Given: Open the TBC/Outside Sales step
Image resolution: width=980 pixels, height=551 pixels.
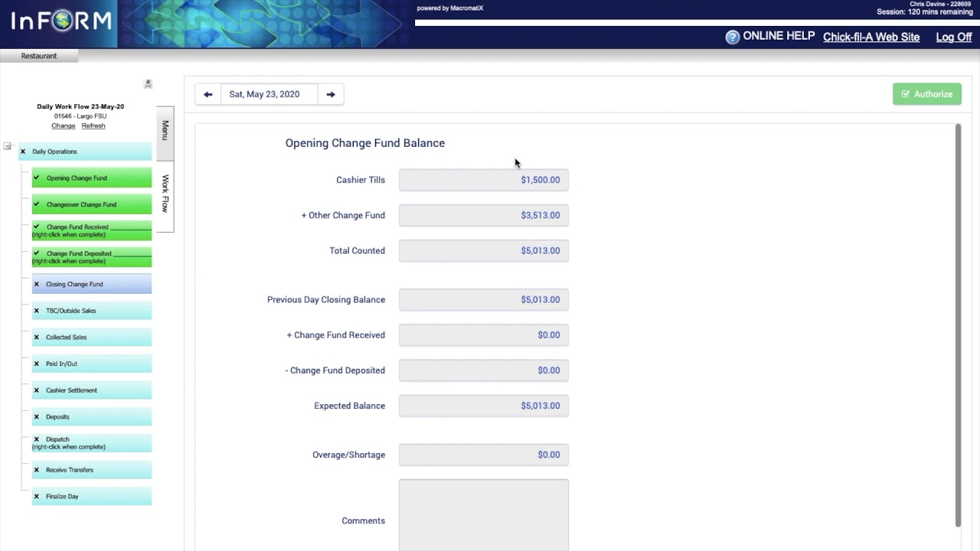Looking at the screenshot, I should (x=92, y=311).
